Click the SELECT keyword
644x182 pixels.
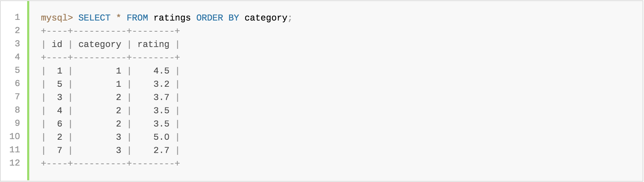94,18
